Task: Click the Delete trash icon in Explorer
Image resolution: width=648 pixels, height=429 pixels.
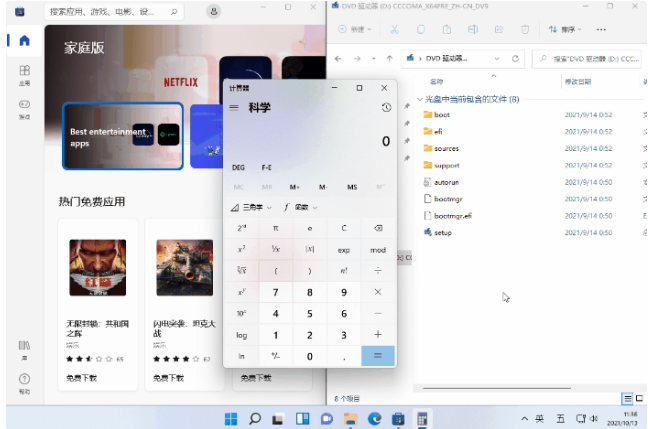Action: coord(525,29)
